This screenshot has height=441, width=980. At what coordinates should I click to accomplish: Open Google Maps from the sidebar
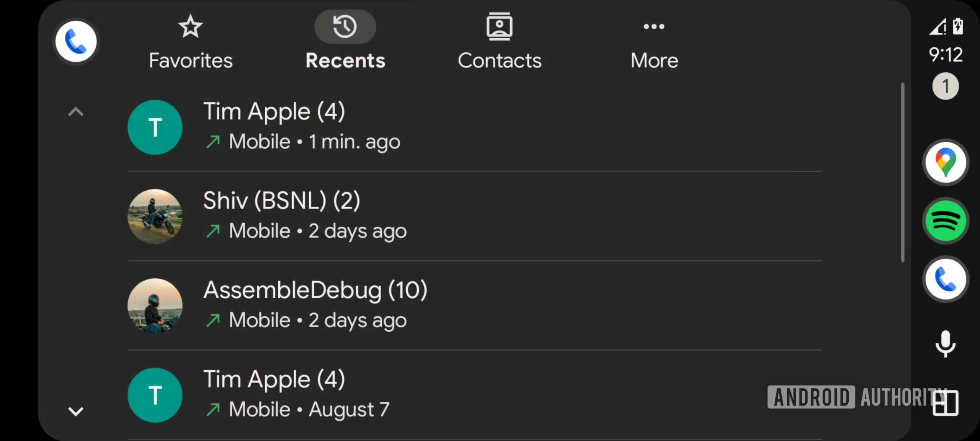click(x=946, y=162)
